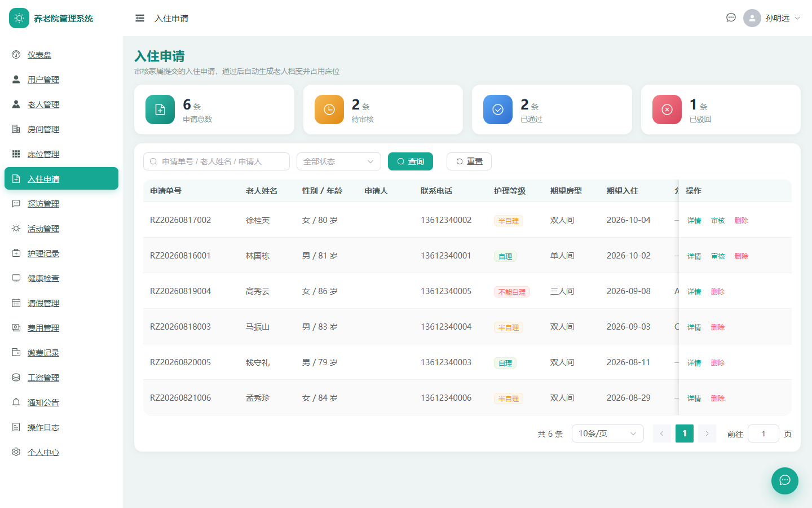812x508 pixels.
Task: Go to 老人管理 in the sidebar
Action: (x=43, y=104)
